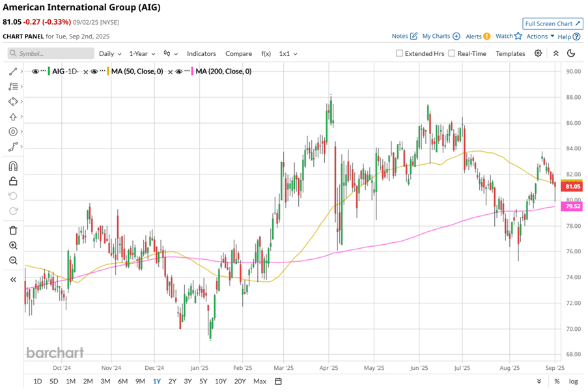Screen dimensions: 588x392
Task: Zoom in on the chart
Action: click(x=13, y=245)
